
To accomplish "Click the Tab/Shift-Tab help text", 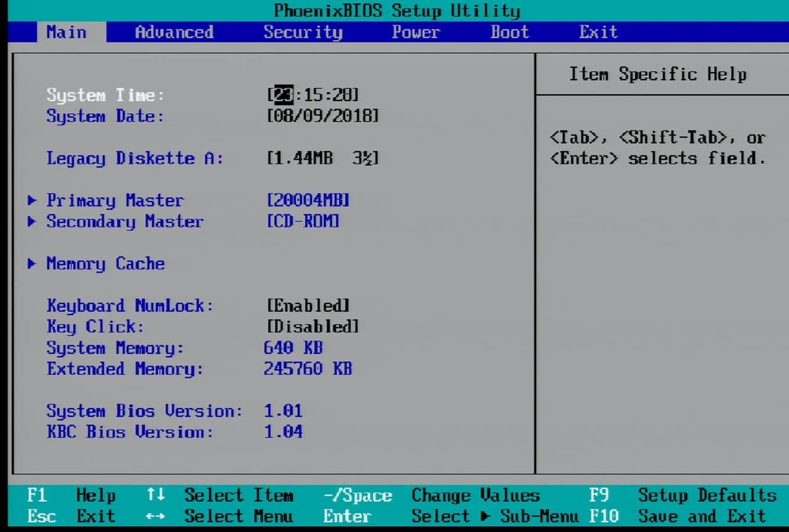I will coord(658,148).
